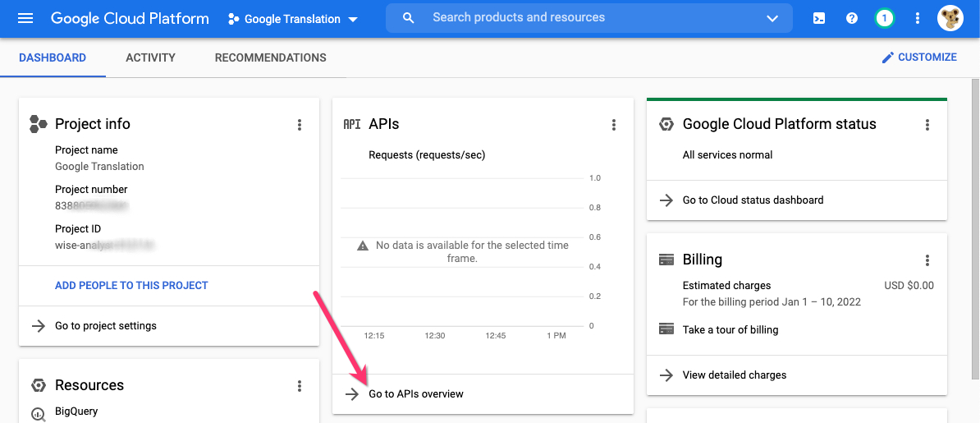This screenshot has height=423, width=980.
Task: Click the user account avatar
Action: [950, 18]
